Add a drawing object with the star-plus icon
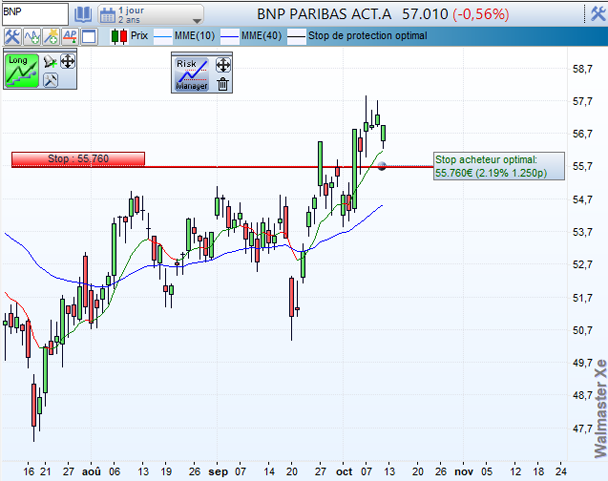Screen dimensions: 608x481 click(x=51, y=37)
